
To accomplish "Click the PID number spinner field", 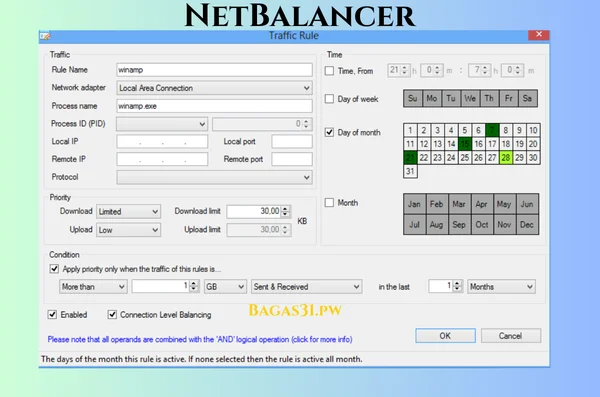I will pos(262,124).
